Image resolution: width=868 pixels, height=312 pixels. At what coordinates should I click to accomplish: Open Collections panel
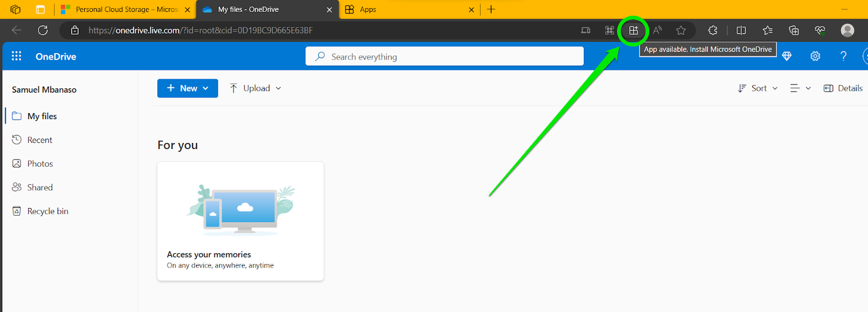pos(794,30)
